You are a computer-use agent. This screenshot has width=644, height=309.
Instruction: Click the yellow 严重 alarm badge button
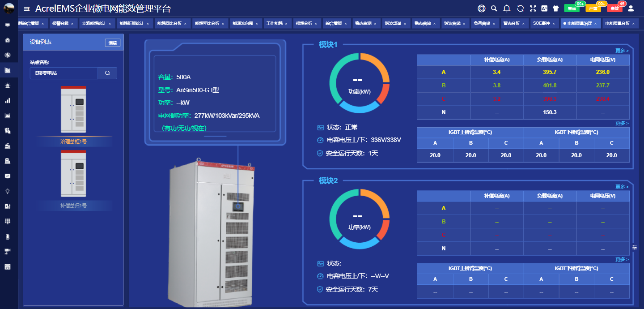(593, 9)
